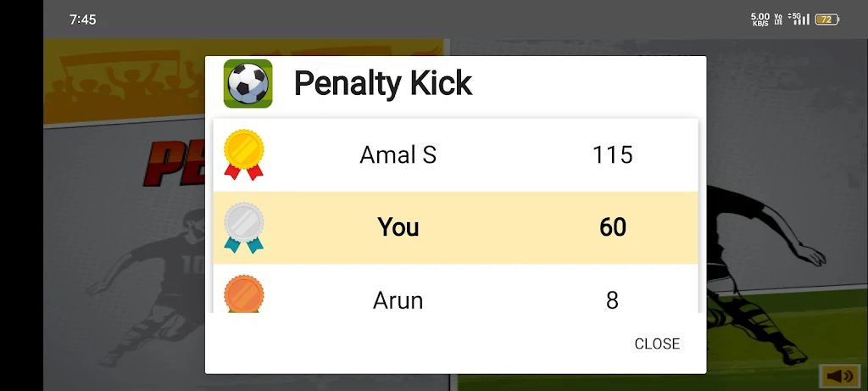
Task: Click the silver medal icon
Action: pos(243,227)
